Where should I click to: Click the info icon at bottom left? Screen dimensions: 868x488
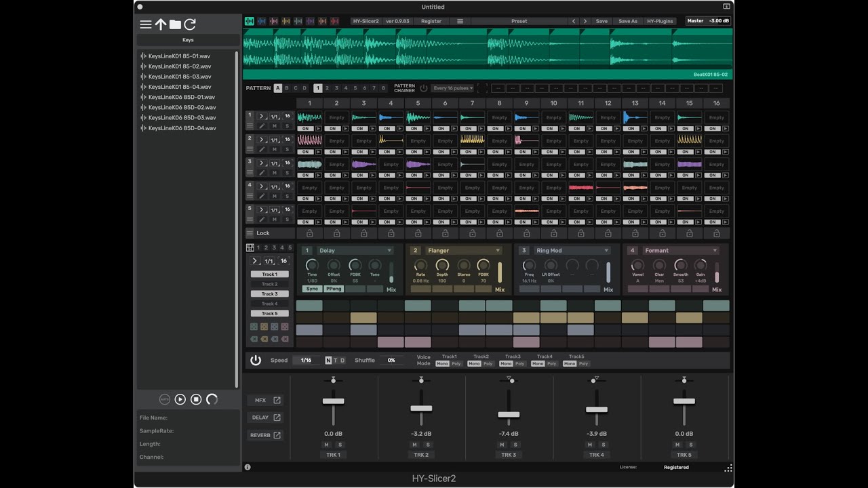point(248,467)
